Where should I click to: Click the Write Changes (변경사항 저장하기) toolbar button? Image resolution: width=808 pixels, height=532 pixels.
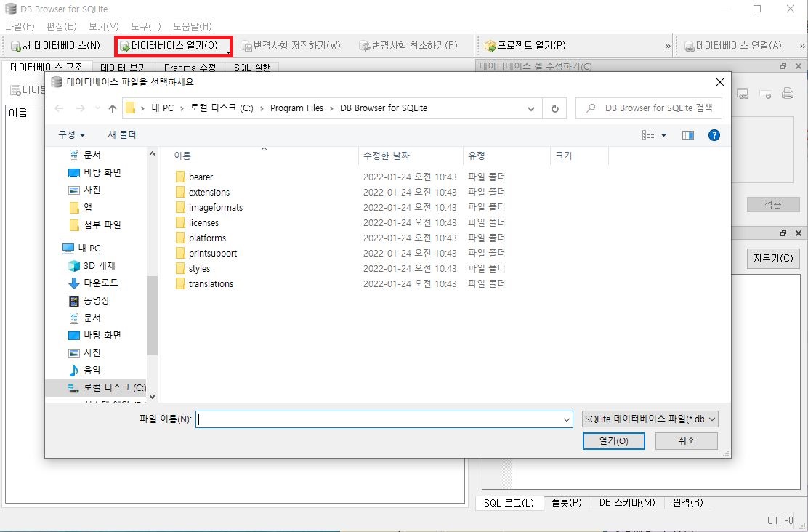(x=291, y=46)
